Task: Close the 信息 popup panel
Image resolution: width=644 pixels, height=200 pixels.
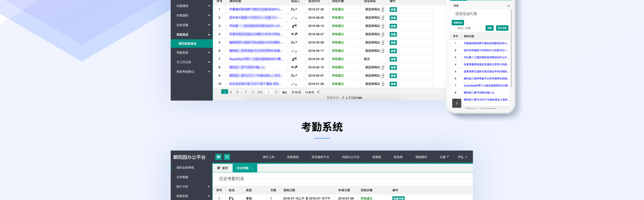Action: (x=508, y=6)
